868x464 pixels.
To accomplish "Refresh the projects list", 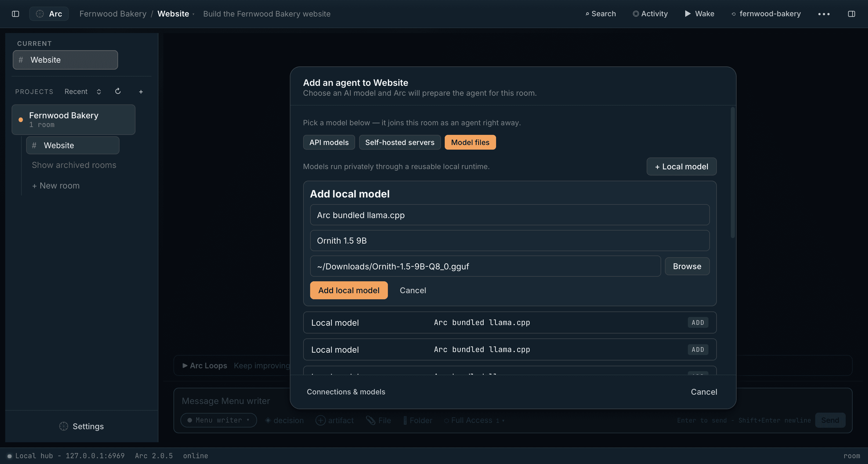I will coord(118,91).
